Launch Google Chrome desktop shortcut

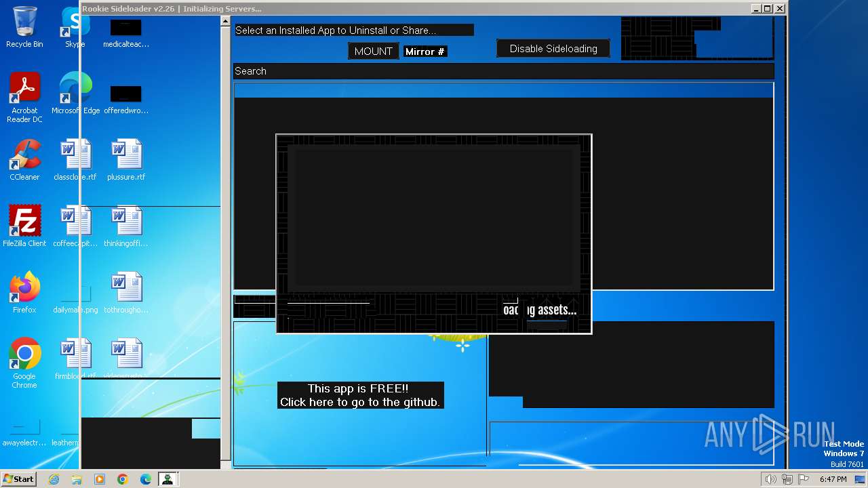24,363
